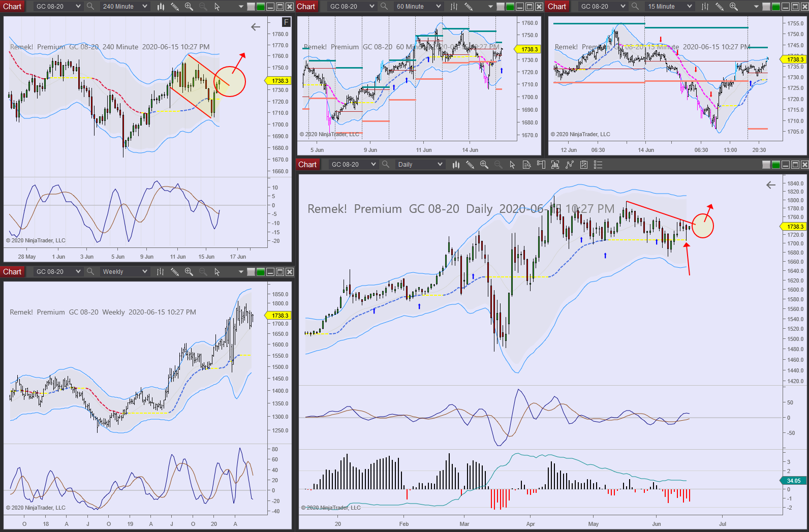Zoom out on the Weekly chart
Viewport: 809px width, 532px height.
pos(203,272)
